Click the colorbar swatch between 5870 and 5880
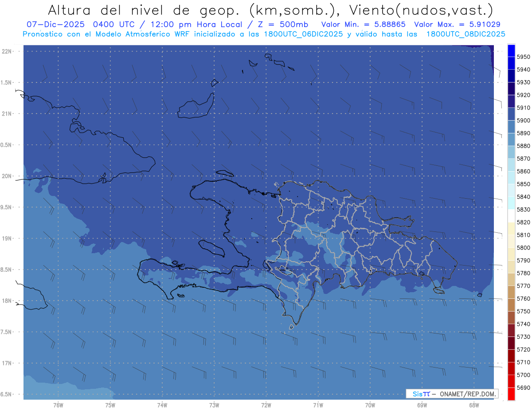Image resolution: width=532 pixels, height=411 pixels. 511,152
